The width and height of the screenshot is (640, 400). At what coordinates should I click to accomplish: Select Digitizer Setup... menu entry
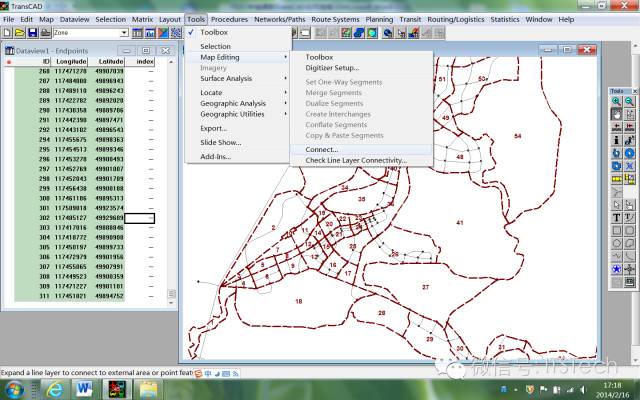point(332,67)
